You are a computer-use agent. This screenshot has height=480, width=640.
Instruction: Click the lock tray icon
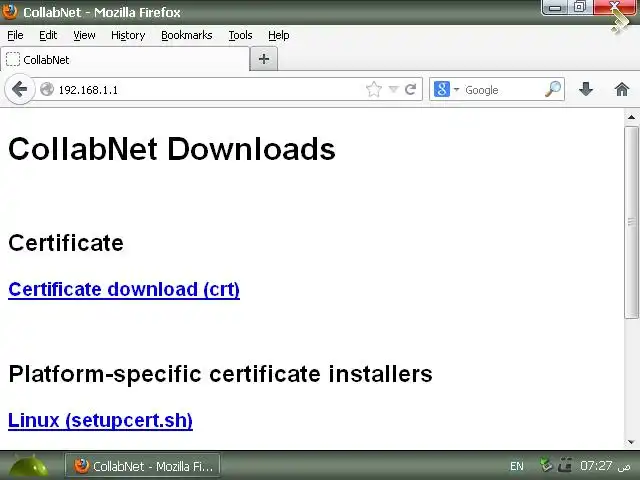[565, 465]
